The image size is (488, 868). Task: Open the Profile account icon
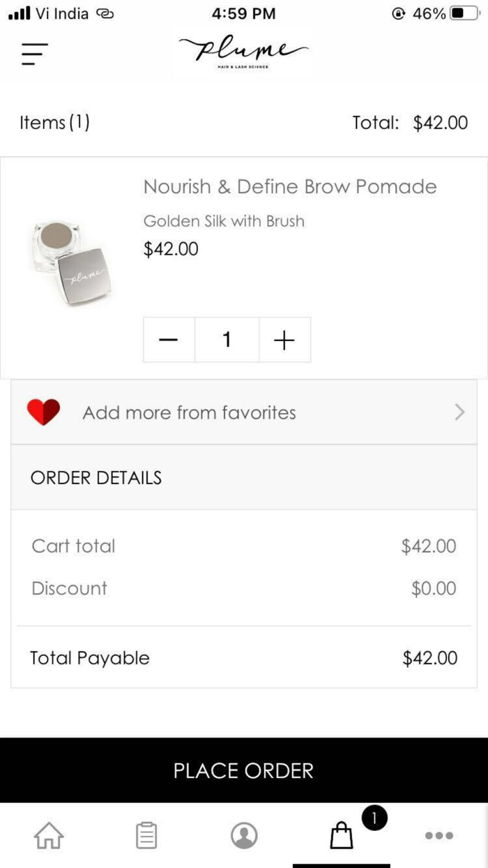(243, 835)
